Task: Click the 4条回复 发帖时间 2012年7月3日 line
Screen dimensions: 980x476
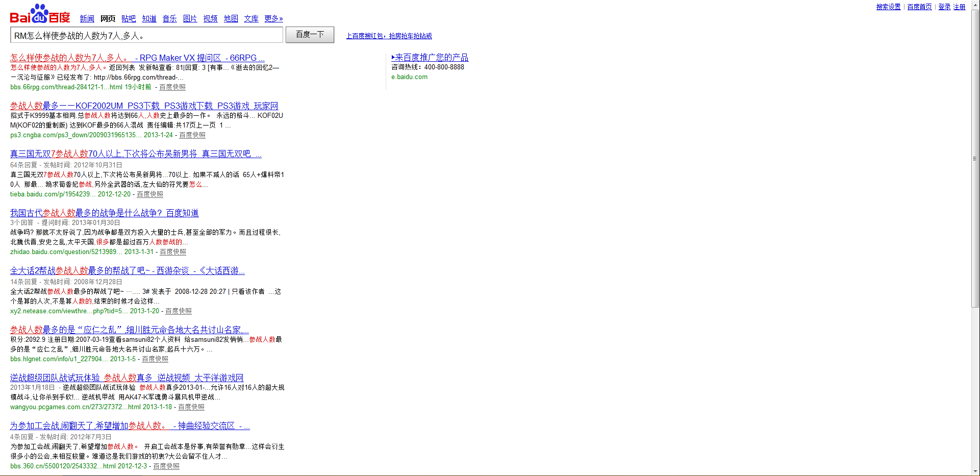Action: (x=61, y=437)
